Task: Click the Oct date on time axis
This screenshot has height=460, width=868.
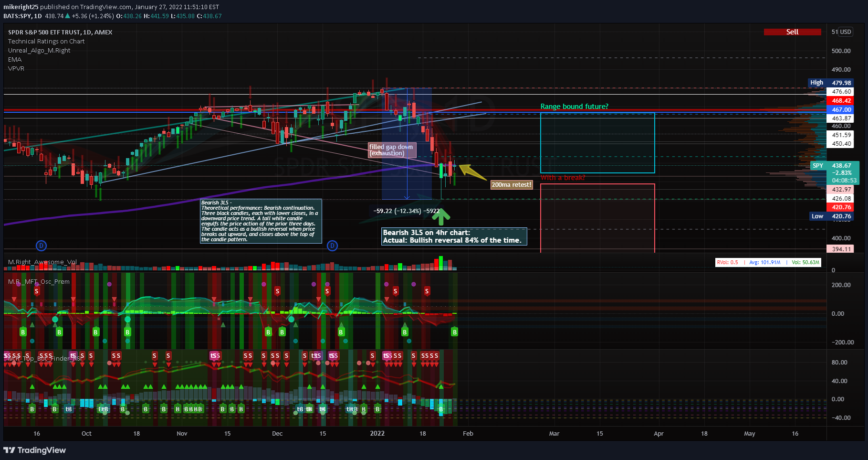Action: (86, 434)
